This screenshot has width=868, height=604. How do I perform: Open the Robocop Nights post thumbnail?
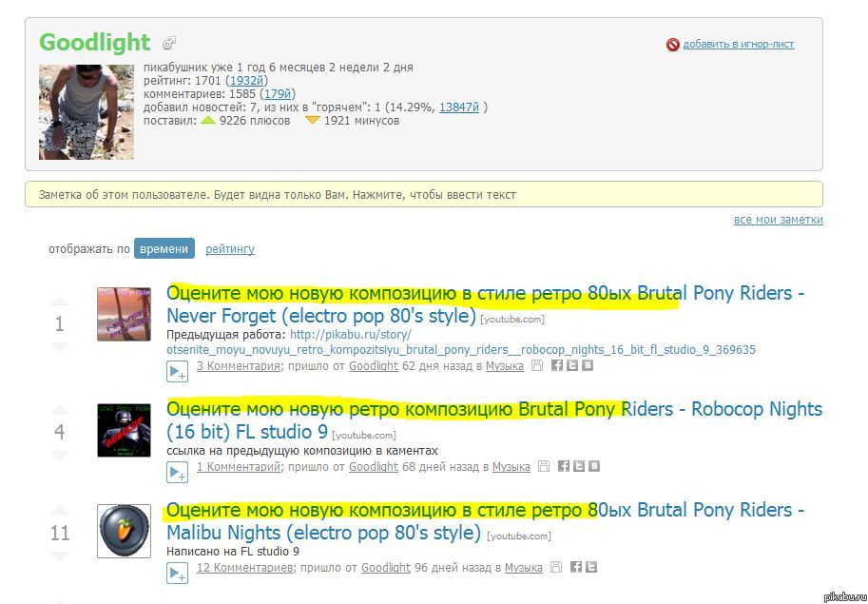click(x=124, y=430)
